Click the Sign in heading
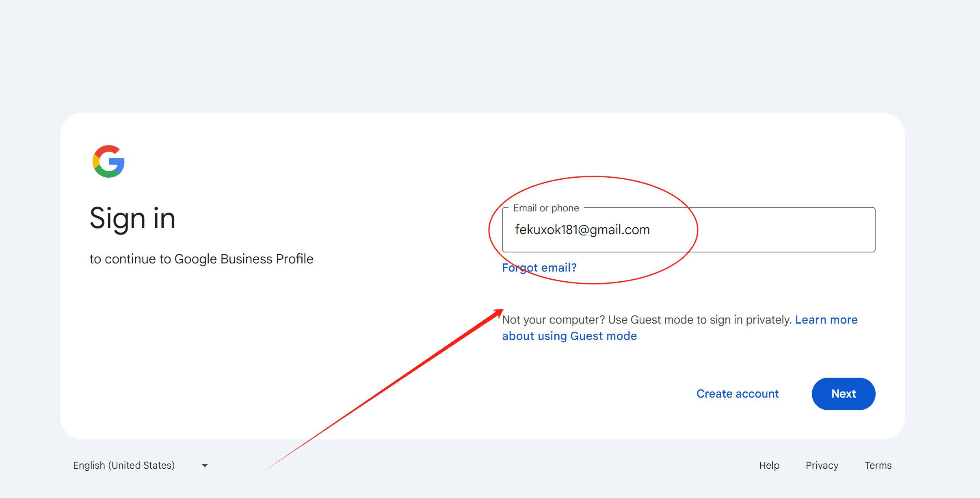Viewport: 980px width, 498px height. coord(132,219)
